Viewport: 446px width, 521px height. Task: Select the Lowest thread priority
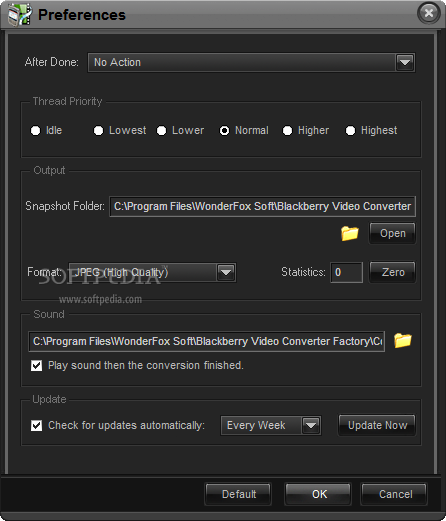tap(98, 130)
